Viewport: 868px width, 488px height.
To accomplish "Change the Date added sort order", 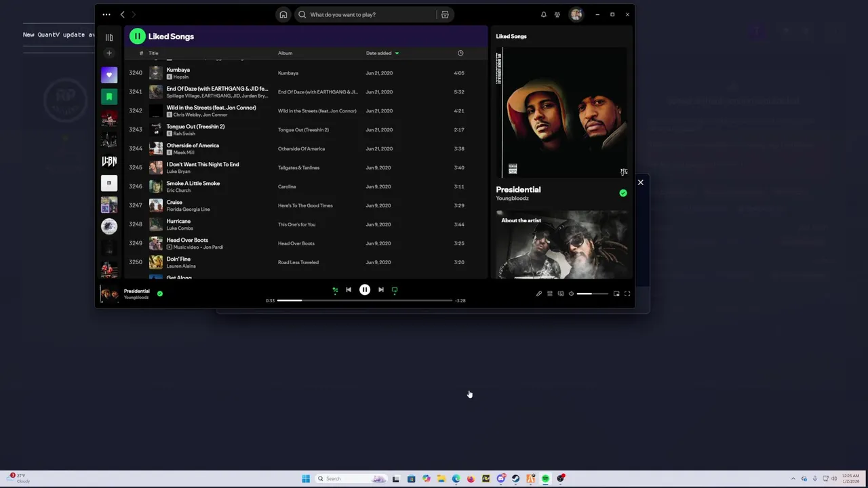I will click(382, 53).
